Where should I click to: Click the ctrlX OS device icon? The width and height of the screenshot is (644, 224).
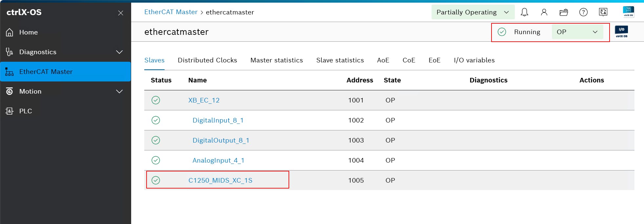point(628,11)
